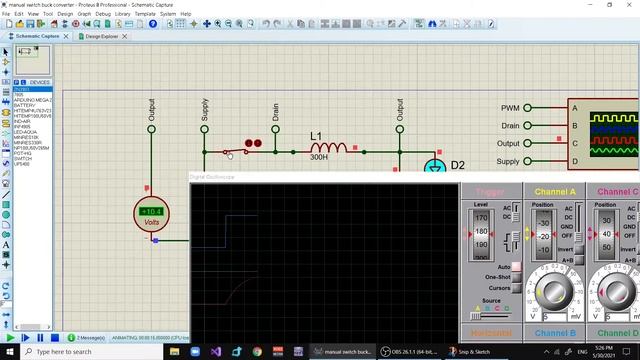Click the Cut scissors toolbar icon
This screenshot has width=640, height=360.
coord(290,24)
